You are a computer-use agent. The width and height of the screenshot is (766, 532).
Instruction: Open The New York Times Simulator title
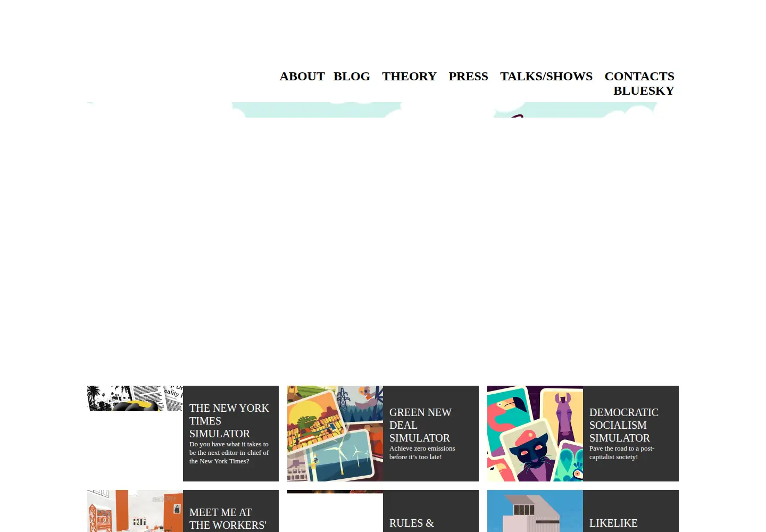coord(229,421)
